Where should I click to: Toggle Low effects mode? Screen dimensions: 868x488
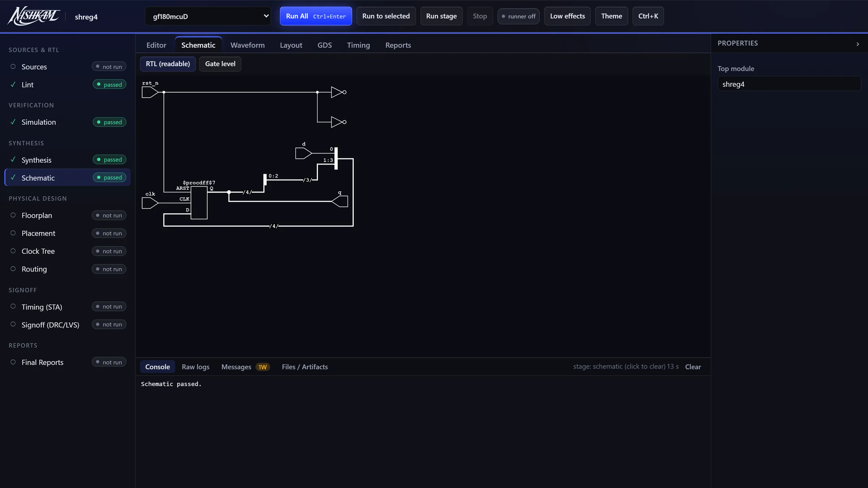tap(567, 16)
